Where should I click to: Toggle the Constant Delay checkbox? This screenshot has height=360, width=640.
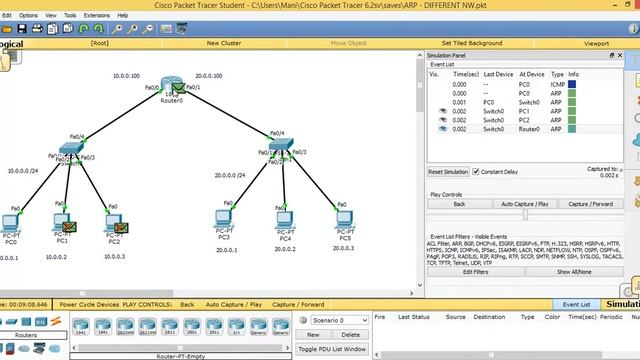tap(476, 172)
